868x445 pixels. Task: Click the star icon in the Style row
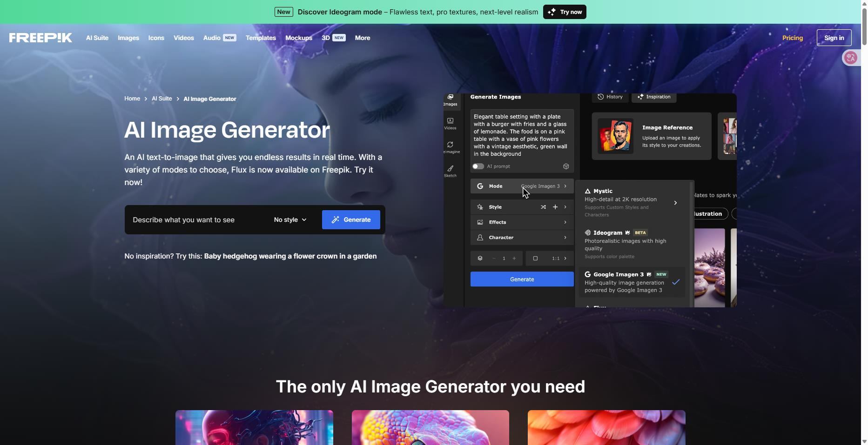coord(480,207)
